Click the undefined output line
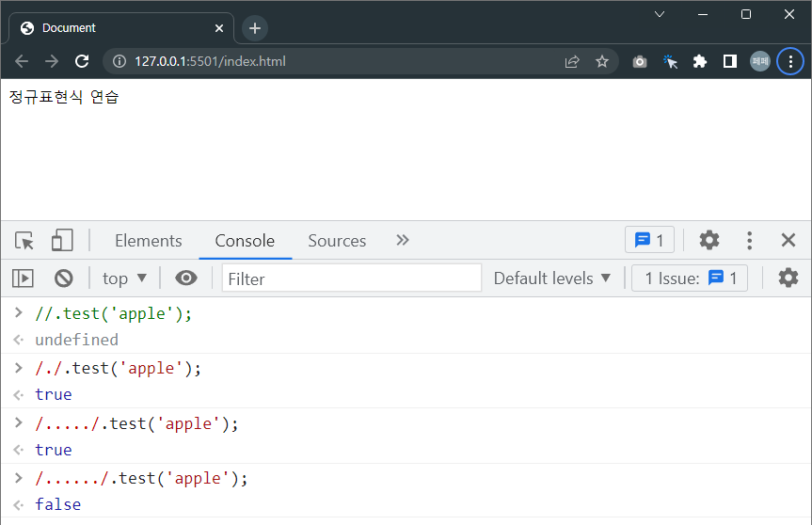 (76, 341)
